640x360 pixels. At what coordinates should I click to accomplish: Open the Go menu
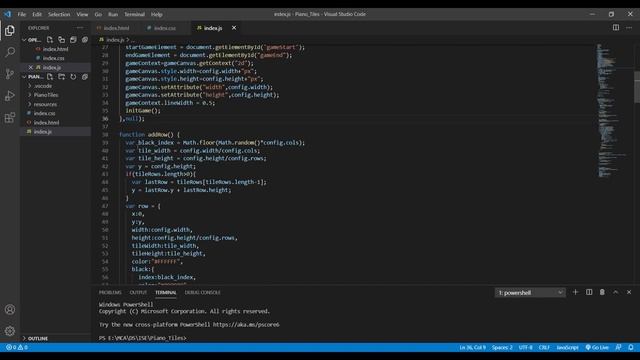click(x=98, y=14)
